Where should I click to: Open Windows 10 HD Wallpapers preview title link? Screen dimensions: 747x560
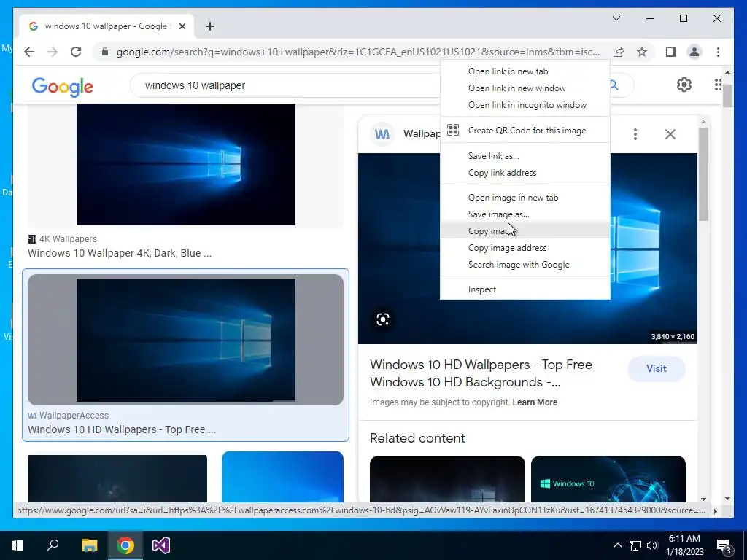click(x=481, y=373)
